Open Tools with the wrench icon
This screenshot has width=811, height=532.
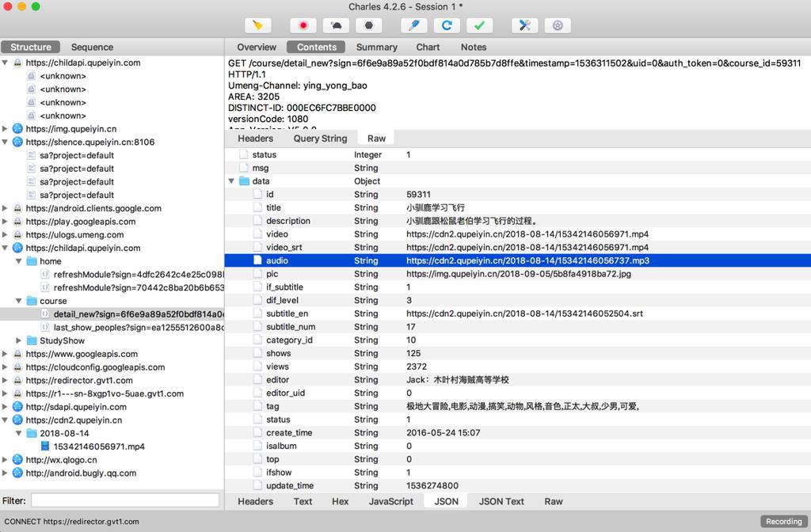pyautogui.click(x=525, y=25)
